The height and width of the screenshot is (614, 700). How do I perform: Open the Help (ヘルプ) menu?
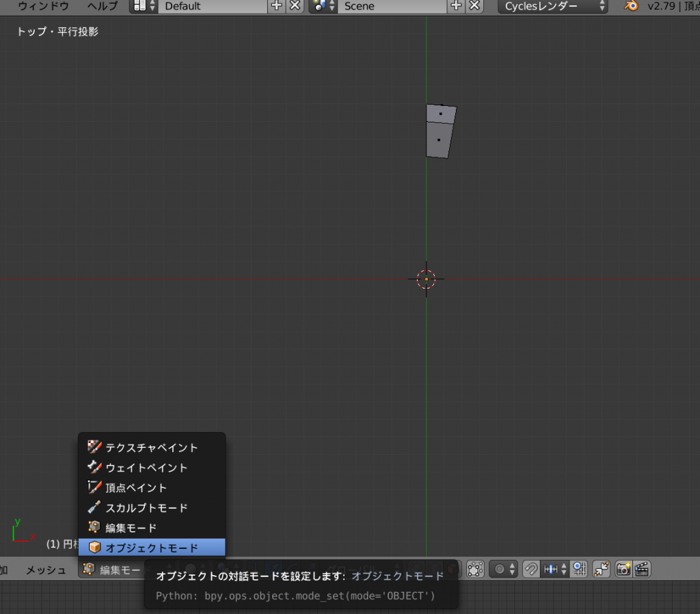pos(103,6)
